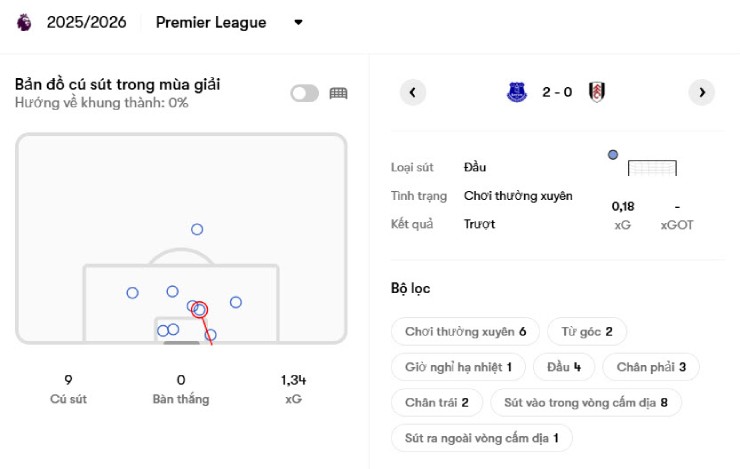Image resolution: width=740 pixels, height=469 pixels.
Task: Enable the Giờ nghỉ hạ nhiệt filter
Action: pos(458,367)
